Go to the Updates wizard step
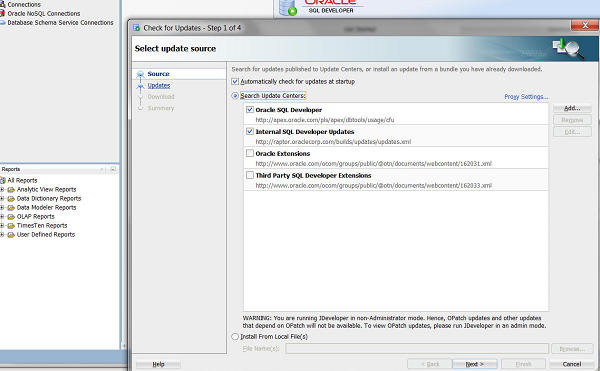 pyautogui.click(x=159, y=85)
